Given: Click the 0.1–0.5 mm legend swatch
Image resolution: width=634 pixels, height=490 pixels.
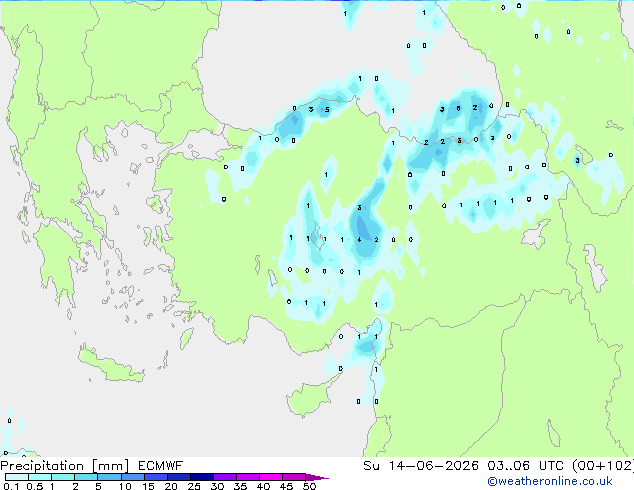Looking at the screenshot, I should coord(17,477).
